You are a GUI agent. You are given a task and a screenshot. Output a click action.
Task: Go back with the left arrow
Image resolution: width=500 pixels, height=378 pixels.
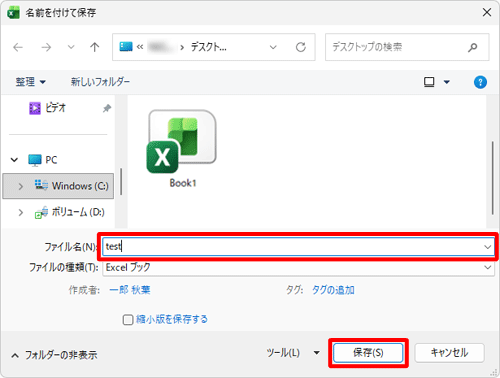tap(18, 47)
